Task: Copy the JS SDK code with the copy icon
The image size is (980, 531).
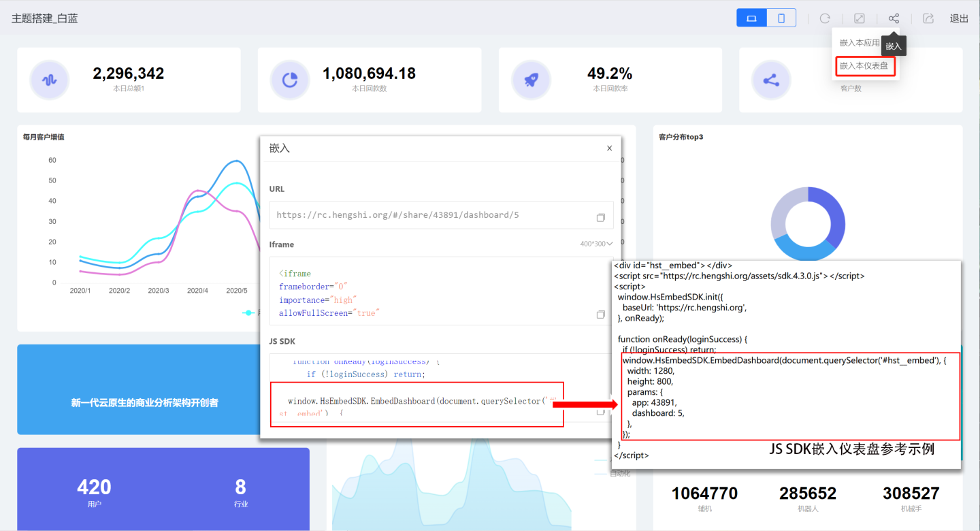Action: 600,411
